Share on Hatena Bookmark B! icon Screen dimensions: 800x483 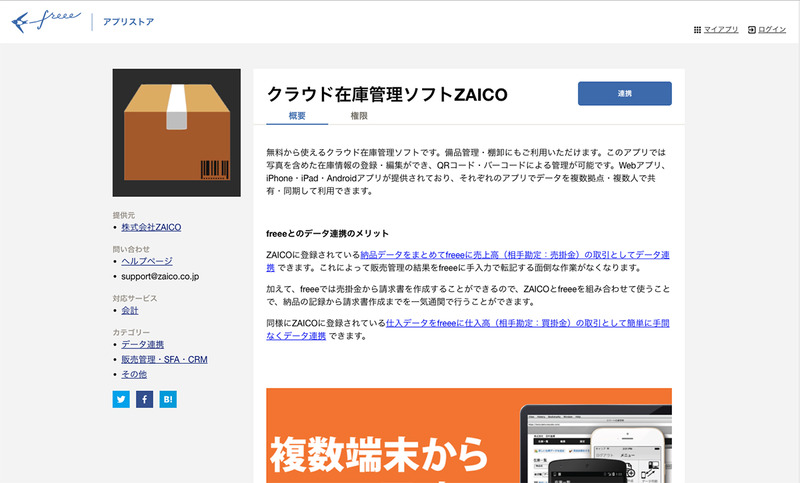pyautogui.click(x=168, y=399)
